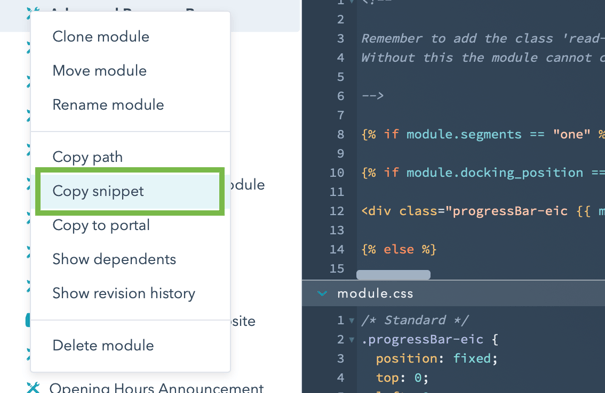The width and height of the screenshot is (605, 393).
Task: Click the .progressBar-eic CSS selector line
Action: [x=430, y=339]
